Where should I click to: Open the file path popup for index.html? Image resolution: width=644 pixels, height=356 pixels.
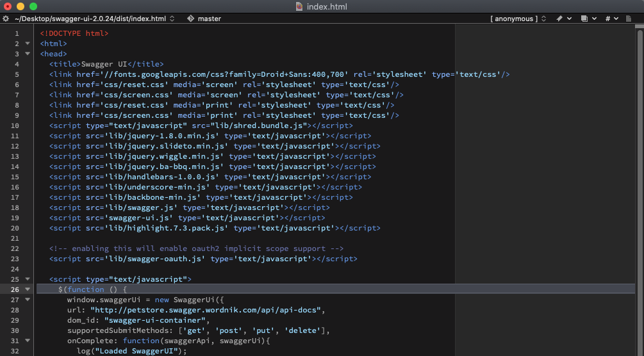tap(94, 19)
